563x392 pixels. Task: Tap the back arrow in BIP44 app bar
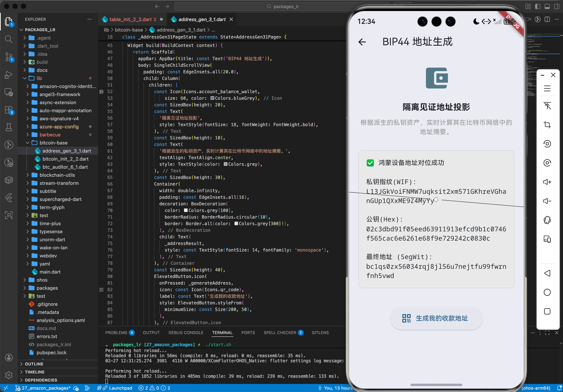point(362,42)
